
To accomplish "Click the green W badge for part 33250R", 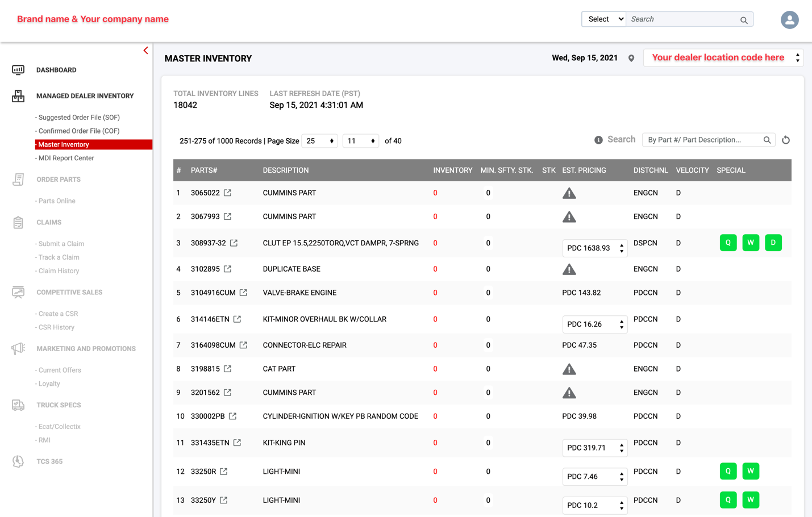I will [751, 471].
